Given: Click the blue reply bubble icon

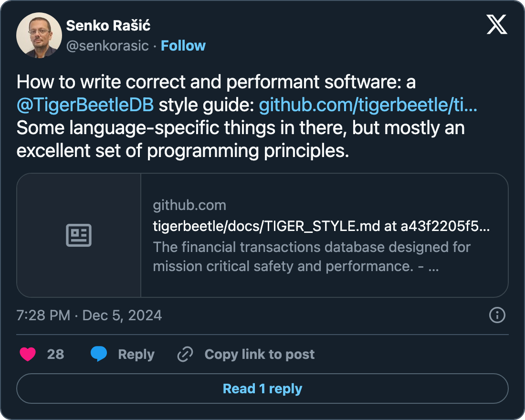Looking at the screenshot, I should (99, 354).
